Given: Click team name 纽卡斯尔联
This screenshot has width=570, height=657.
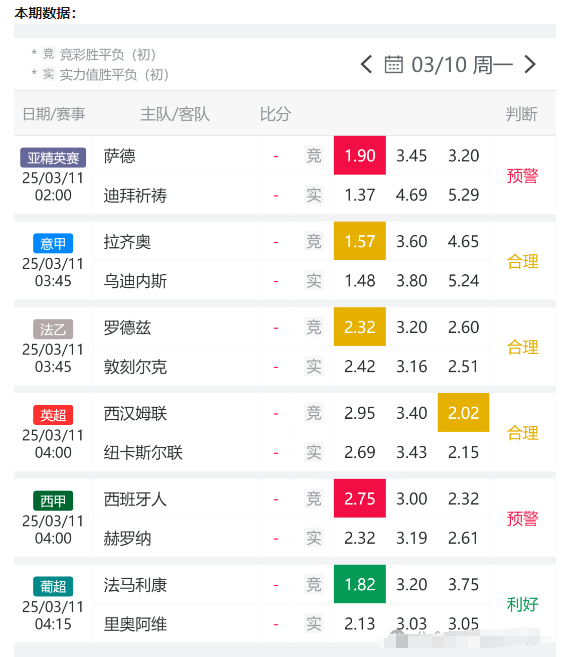Looking at the screenshot, I should [x=143, y=453].
